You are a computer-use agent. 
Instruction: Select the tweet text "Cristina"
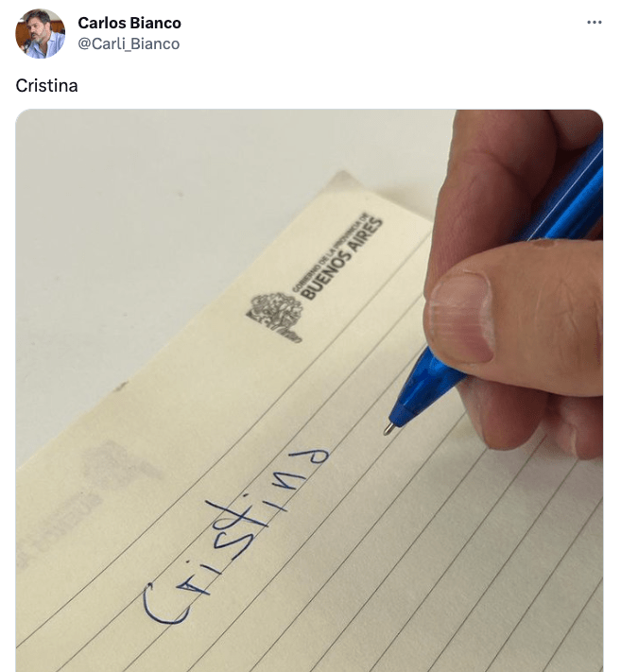tap(46, 86)
